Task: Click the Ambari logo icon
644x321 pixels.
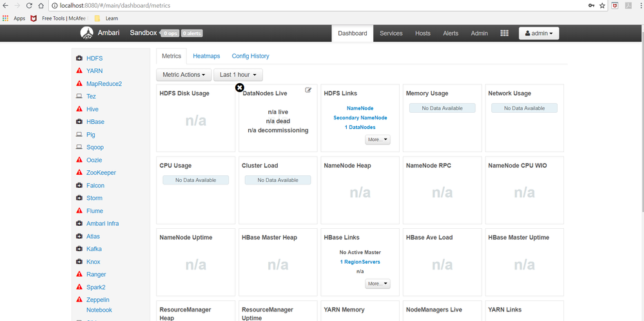Action: point(86,33)
